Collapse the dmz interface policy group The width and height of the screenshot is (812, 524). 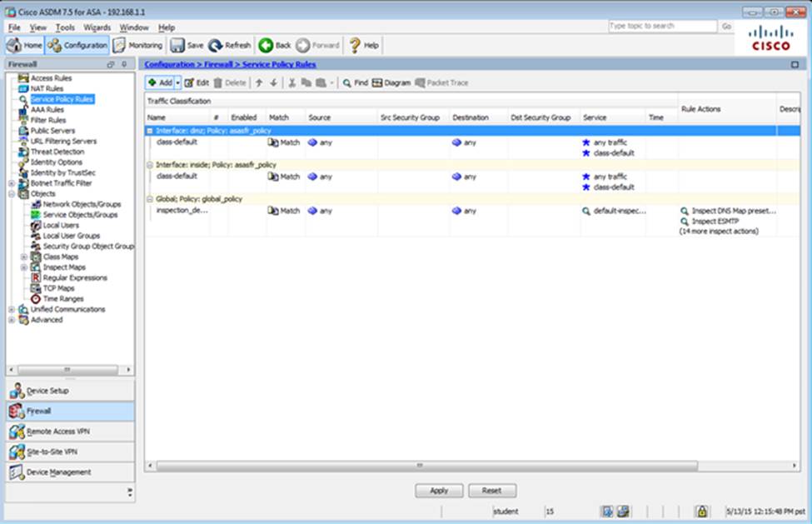(150, 131)
